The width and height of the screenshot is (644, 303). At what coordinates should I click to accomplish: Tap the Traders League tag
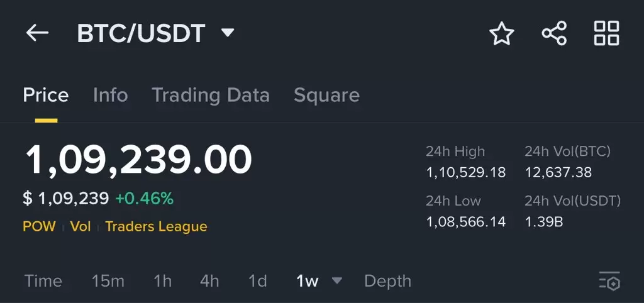pos(156,226)
